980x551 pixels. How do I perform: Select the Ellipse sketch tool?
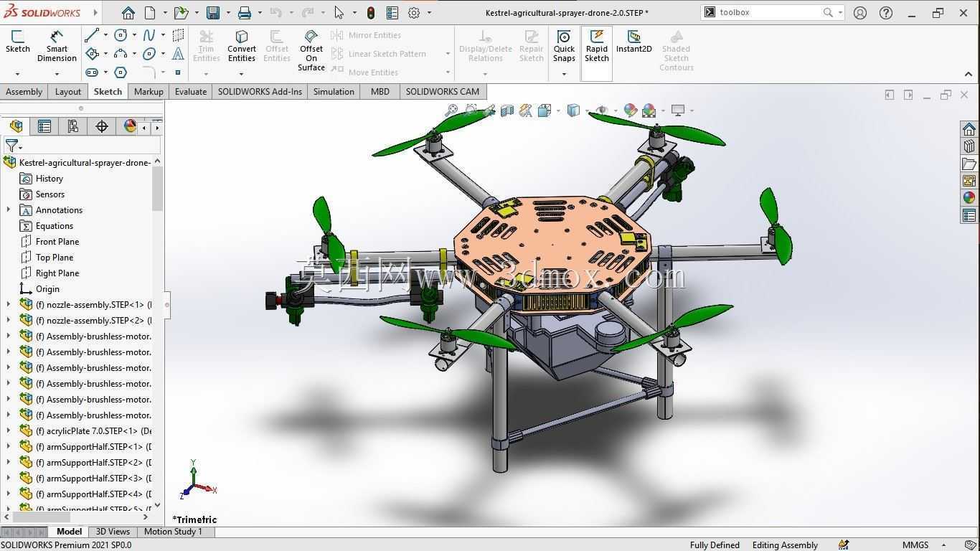pyautogui.click(x=149, y=54)
